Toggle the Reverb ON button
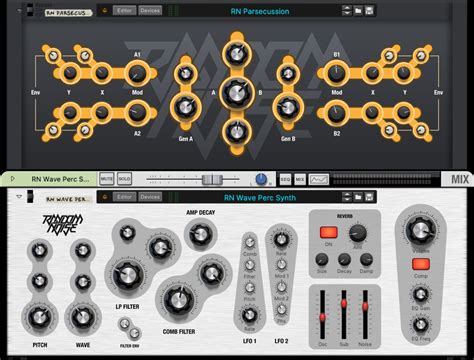This screenshot has height=360, width=474. click(329, 232)
